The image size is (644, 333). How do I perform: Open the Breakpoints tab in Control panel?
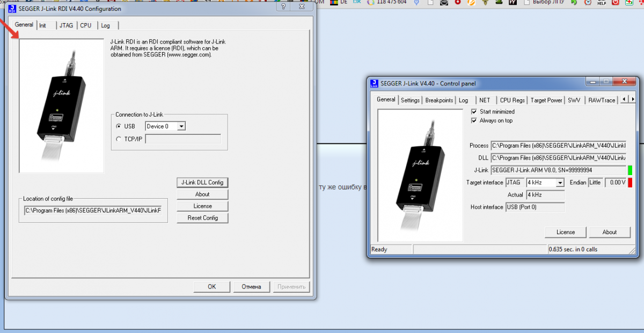tap(439, 100)
